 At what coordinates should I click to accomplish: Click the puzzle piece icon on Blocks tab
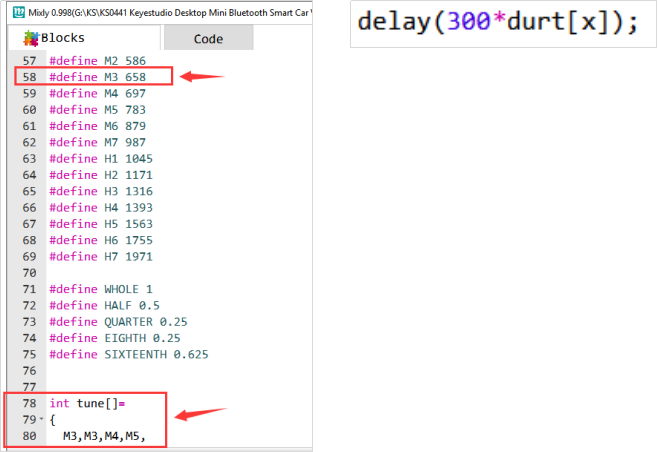(x=31, y=38)
